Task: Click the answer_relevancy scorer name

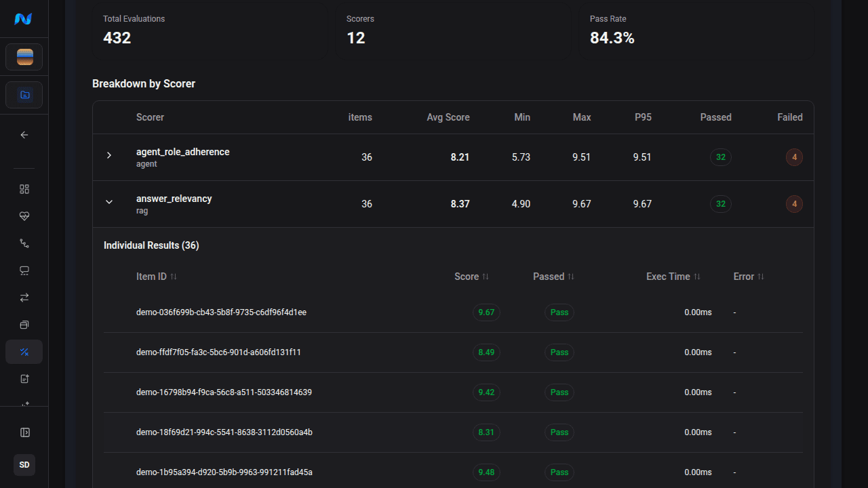Action: coord(174,199)
